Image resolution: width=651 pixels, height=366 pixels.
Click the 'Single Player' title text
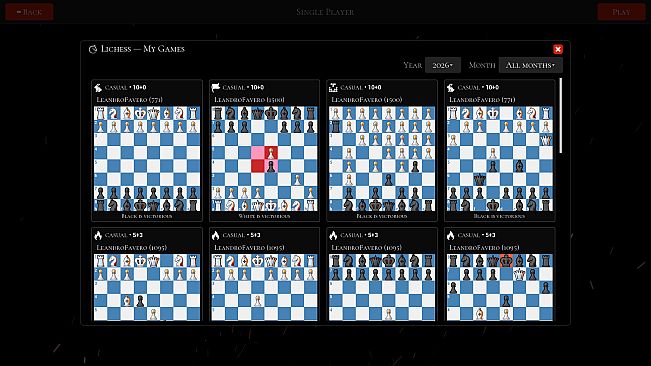tap(325, 12)
